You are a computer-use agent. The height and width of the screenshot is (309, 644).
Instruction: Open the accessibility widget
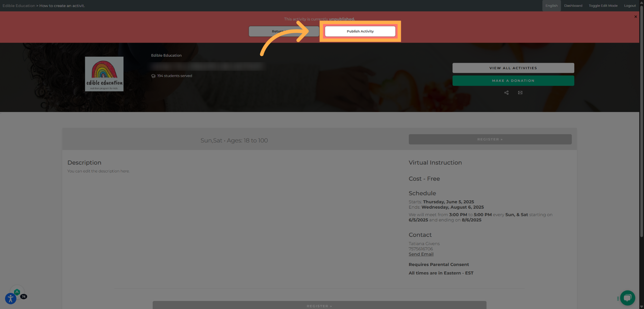point(10,298)
